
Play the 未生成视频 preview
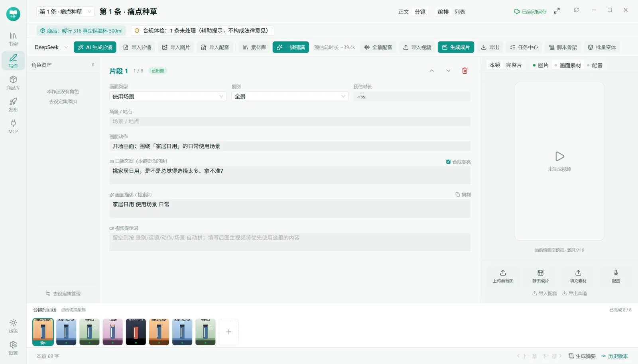click(559, 156)
